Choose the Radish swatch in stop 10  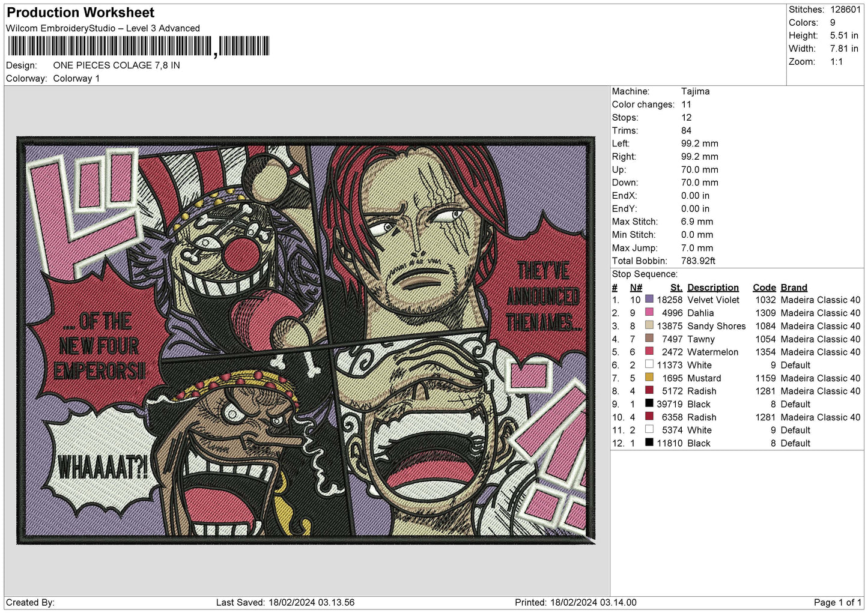tap(649, 417)
